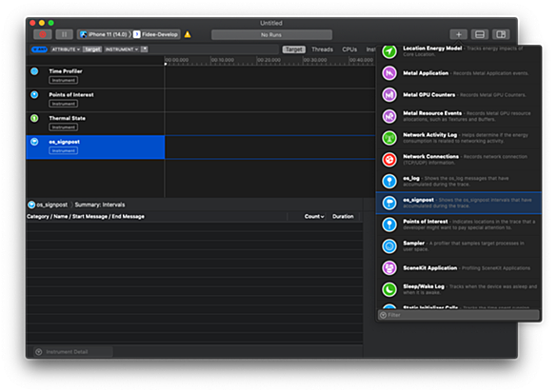Screen dimensions: 558x392
Task: Open the library filter options icon
Action: 384,315
